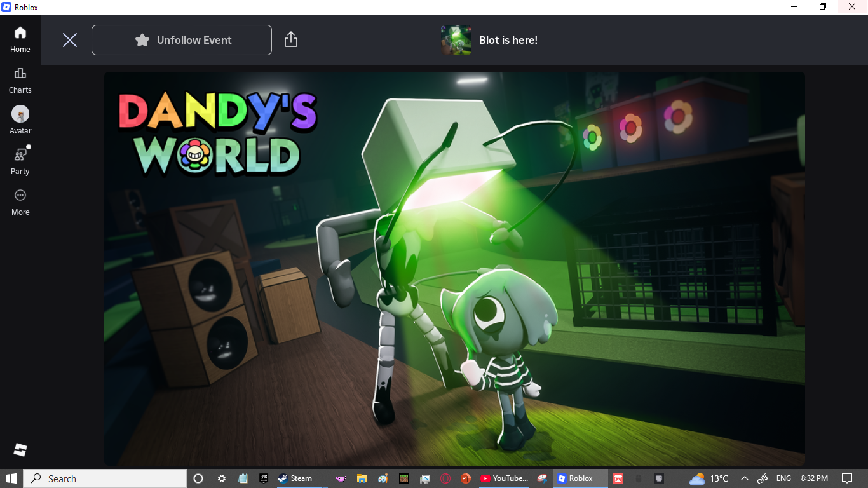Open the Party panel
The image size is (868, 488).
[x=20, y=161]
